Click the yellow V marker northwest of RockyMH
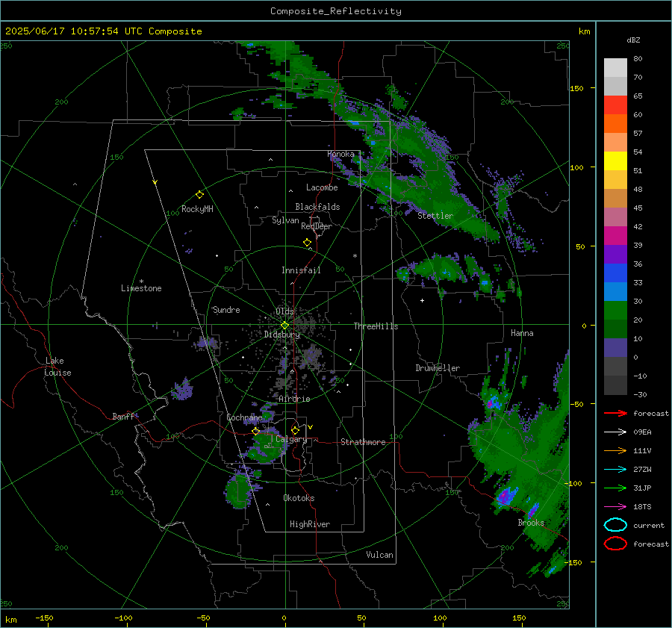Image resolution: width=672 pixels, height=628 pixels. click(x=155, y=182)
